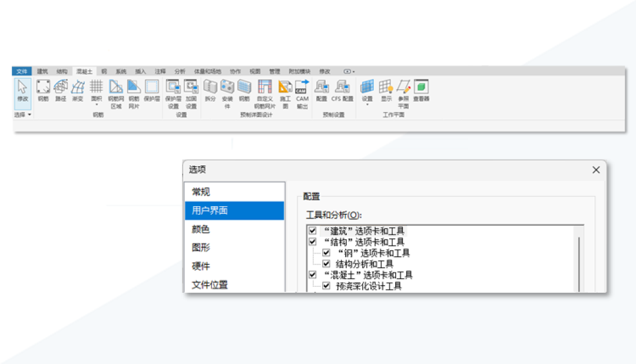Click the CAM 输出 export tool
636x364 pixels.
302,94
